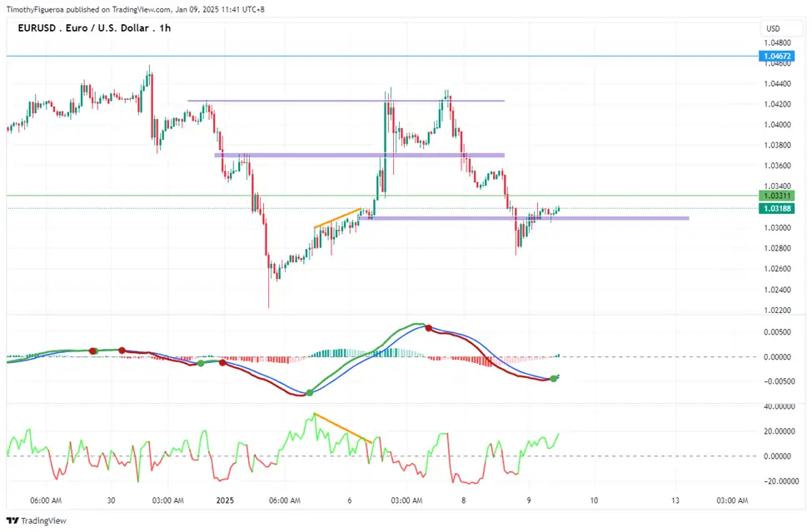
Task: Click the date label 10 on time axis
Action: tap(594, 500)
